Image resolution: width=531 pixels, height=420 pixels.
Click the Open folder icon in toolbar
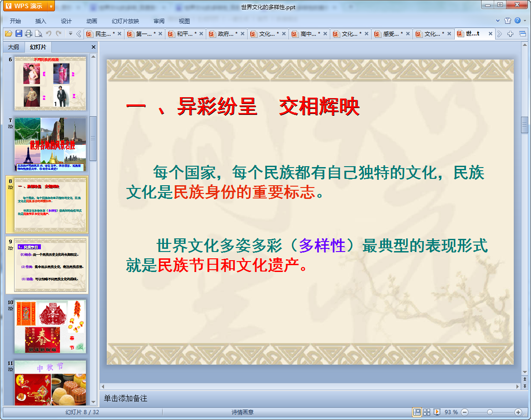(x=9, y=34)
